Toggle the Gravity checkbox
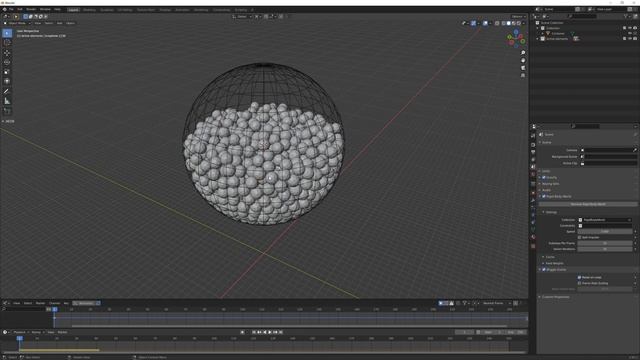This screenshot has width=640, height=360. pos(544,178)
